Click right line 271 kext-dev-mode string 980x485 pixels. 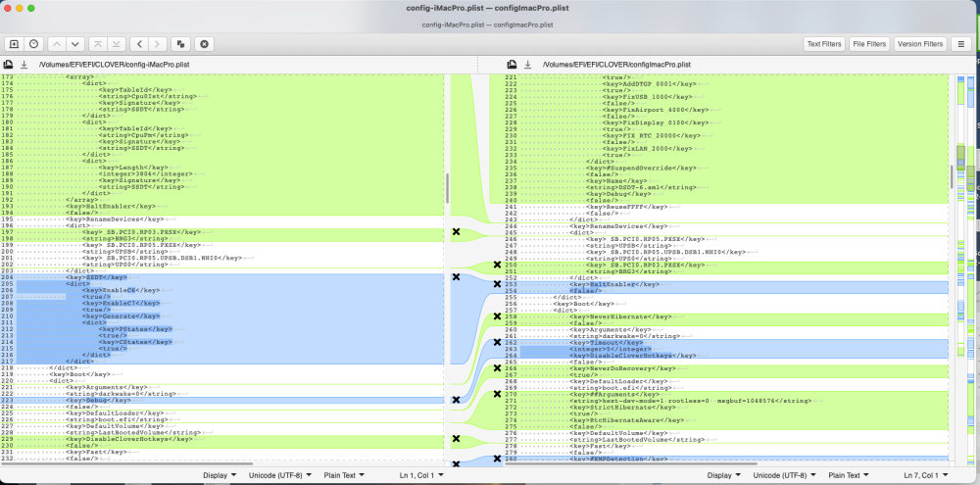point(691,401)
